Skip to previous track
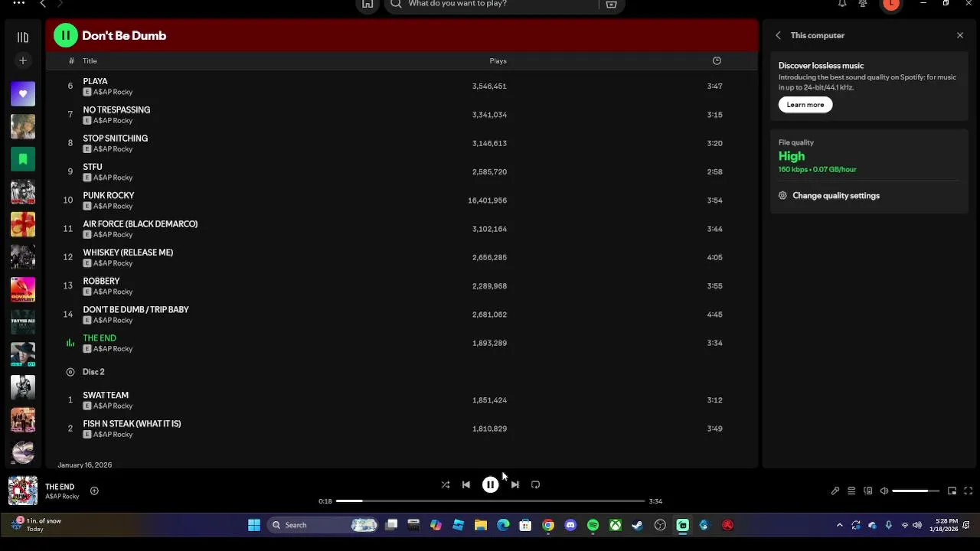The height and width of the screenshot is (551, 980). click(x=466, y=484)
